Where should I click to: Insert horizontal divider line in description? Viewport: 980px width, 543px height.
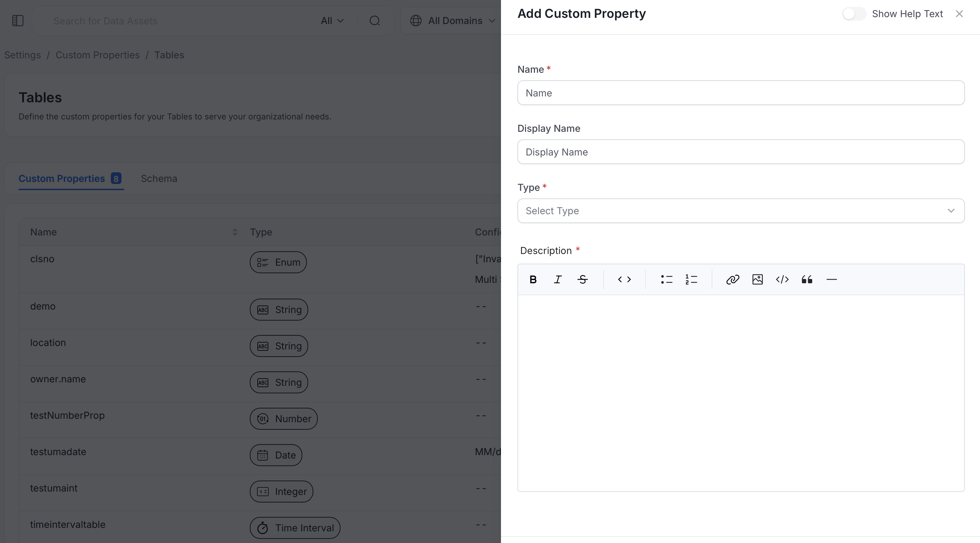pos(832,279)
